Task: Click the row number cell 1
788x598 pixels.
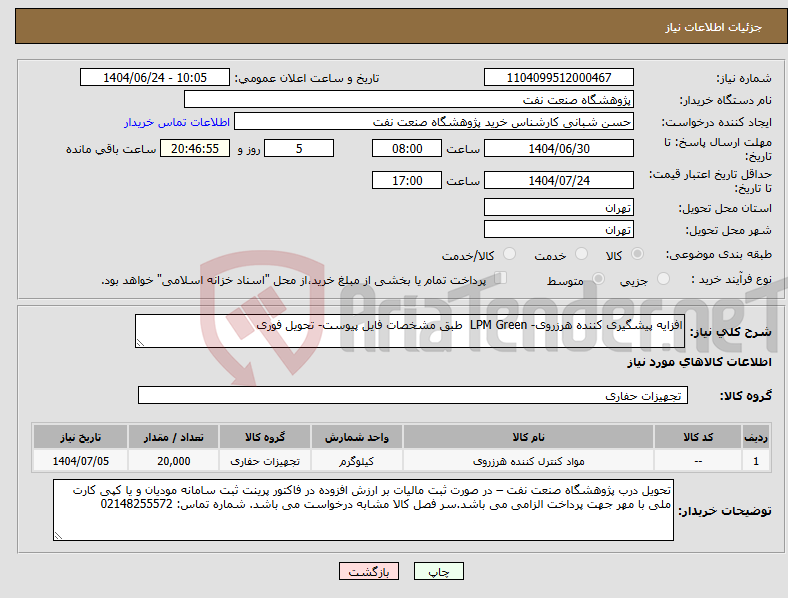Action: tap(756, 461)
